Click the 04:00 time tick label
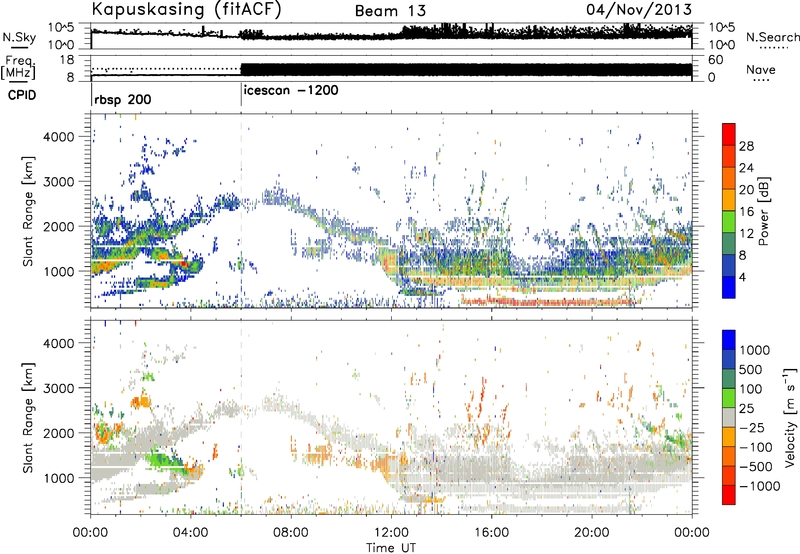 (x=191, y=533)
